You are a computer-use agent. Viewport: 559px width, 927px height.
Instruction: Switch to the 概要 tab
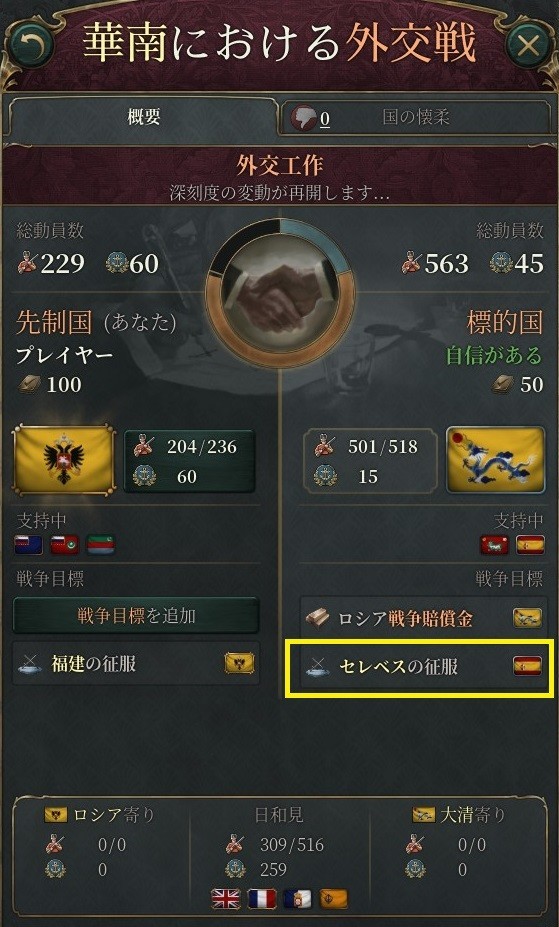click(x=143, y=117)
